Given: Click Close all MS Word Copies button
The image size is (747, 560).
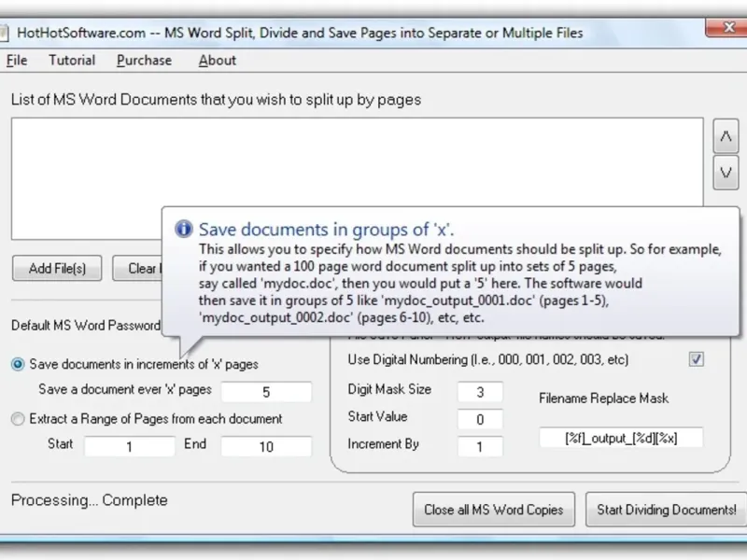Looking at the screenshot, I should click(494, 510).
